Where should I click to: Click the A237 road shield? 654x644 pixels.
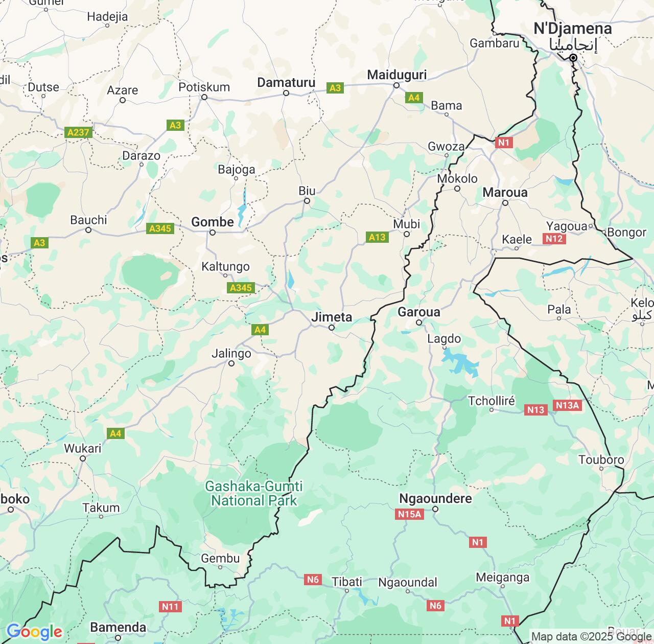pyautogui.click(x=78, y=133)
